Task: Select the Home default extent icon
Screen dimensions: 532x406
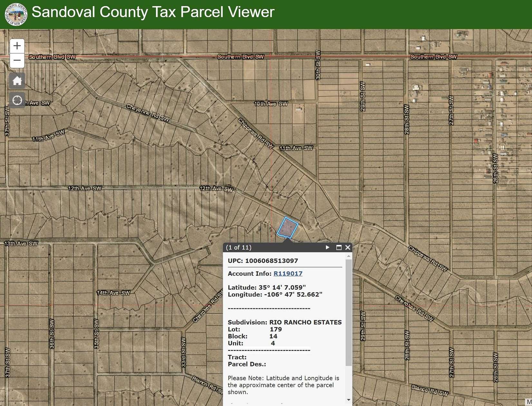Action: coord(17,81)
